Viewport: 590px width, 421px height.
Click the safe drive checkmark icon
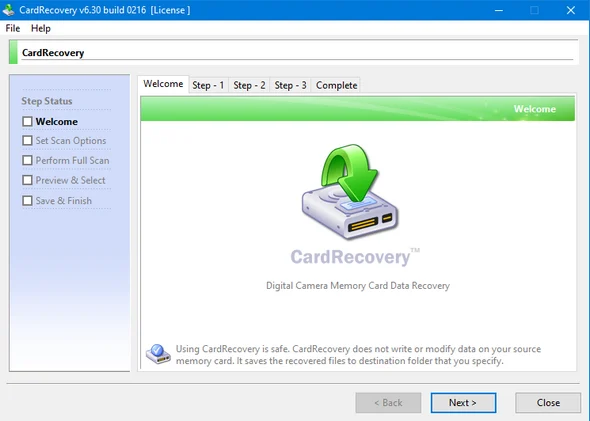click(158, 354)
